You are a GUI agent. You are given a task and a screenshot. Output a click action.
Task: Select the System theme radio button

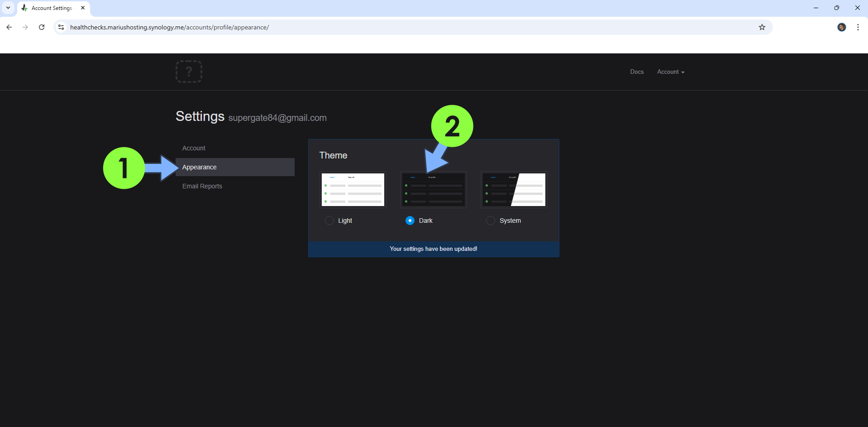click(x=490, y=221)
